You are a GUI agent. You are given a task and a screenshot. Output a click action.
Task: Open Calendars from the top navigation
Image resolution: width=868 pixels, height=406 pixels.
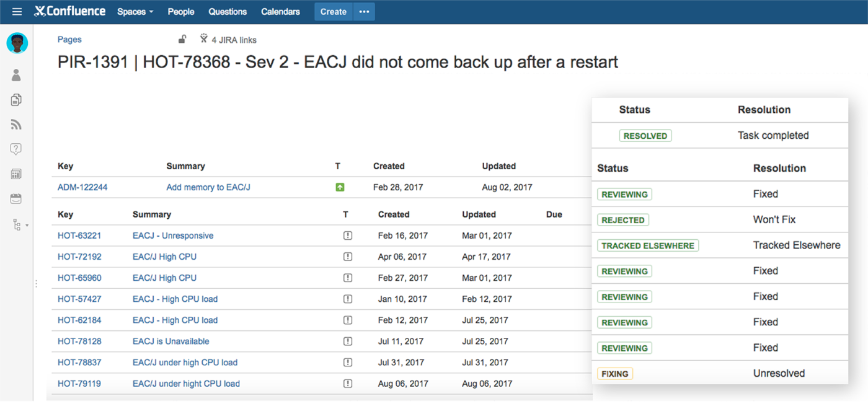pyautogui.click(x=280, y=11)
